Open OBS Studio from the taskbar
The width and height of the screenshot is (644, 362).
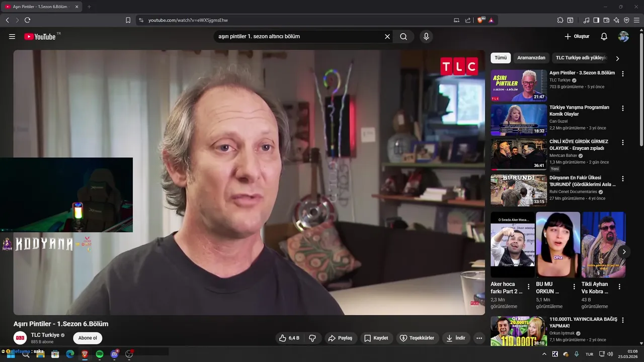coord(129,354)
